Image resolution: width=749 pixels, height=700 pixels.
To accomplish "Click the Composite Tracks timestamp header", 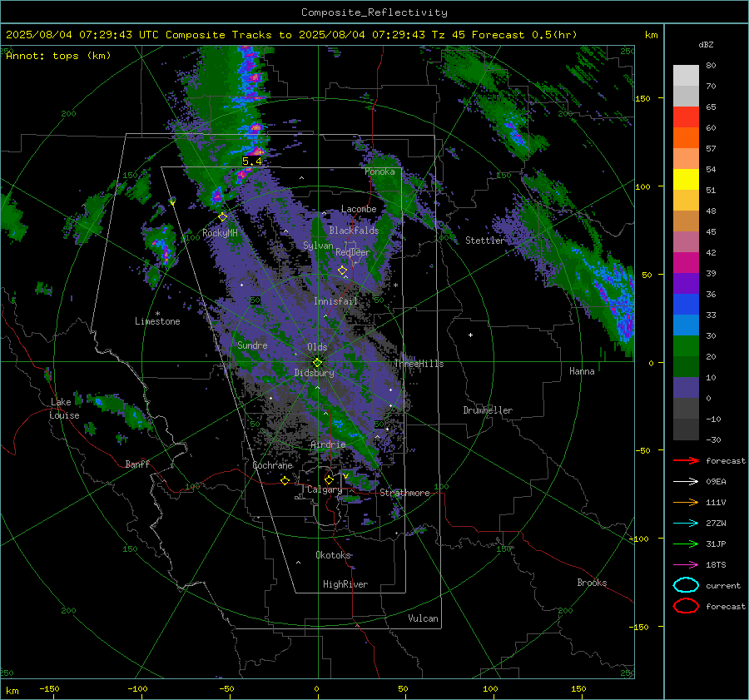I will click(x=291, y=35).
